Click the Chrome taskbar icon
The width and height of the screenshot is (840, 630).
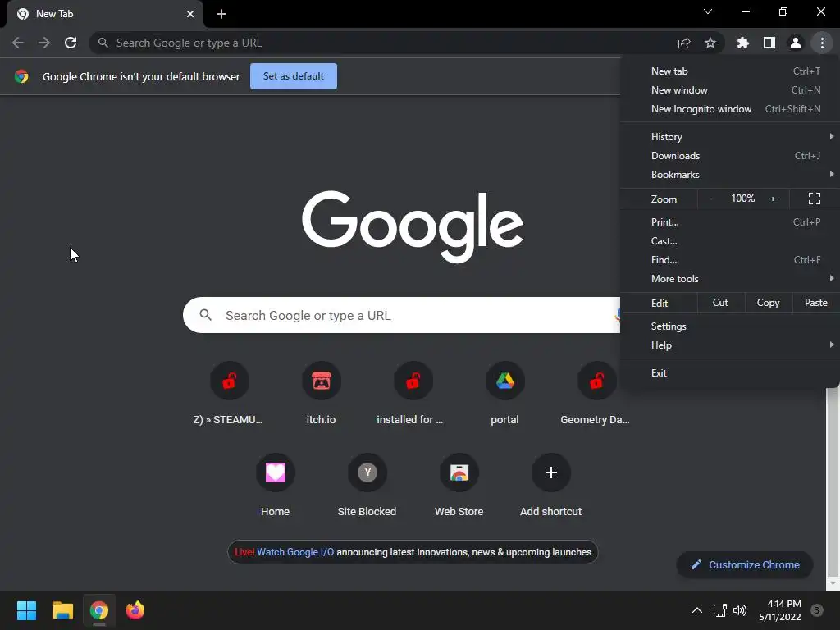pyautogui.click(x=99, y=610)
